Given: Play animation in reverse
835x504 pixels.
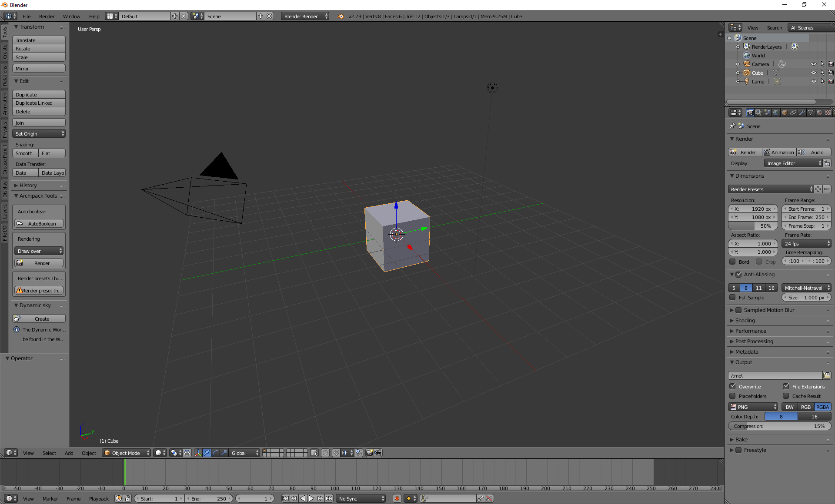Looking at the screenshot, I should [x=303, y=498].
